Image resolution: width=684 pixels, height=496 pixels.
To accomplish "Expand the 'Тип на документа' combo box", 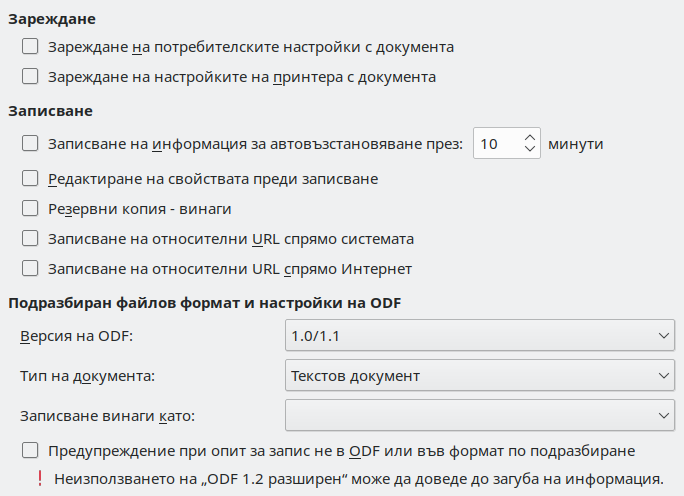I will [479, 376].
